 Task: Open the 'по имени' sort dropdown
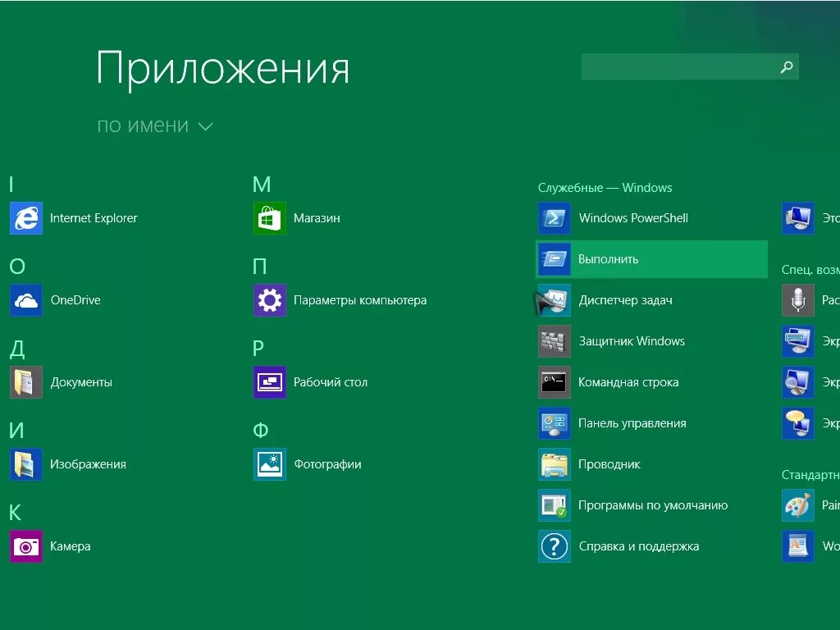click(x=155, y=126)
